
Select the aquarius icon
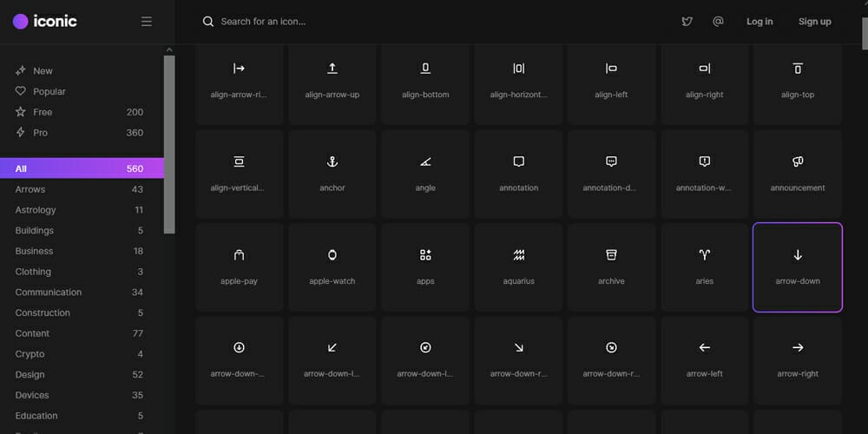click(519, 267)
